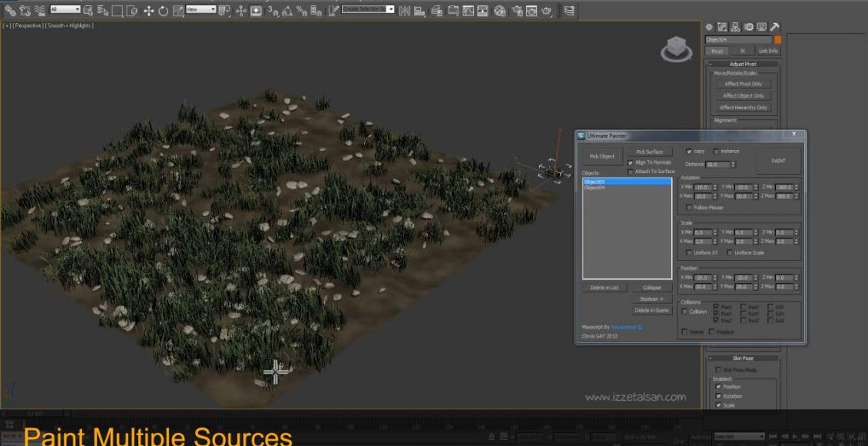The height and width of the screenshot is (446, 868).
Task: Click the orange object color swatch
Action: [x=777, y=39]
